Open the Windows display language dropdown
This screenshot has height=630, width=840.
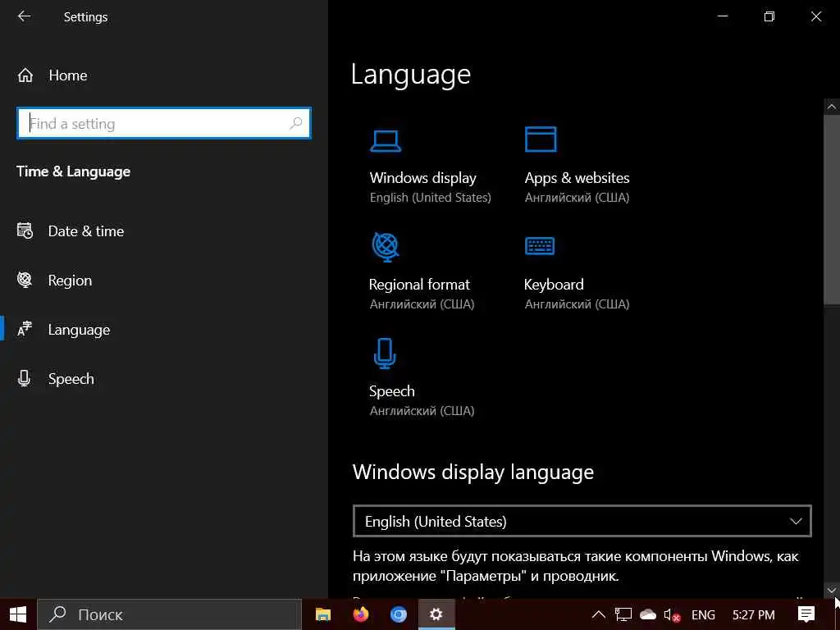582,521
